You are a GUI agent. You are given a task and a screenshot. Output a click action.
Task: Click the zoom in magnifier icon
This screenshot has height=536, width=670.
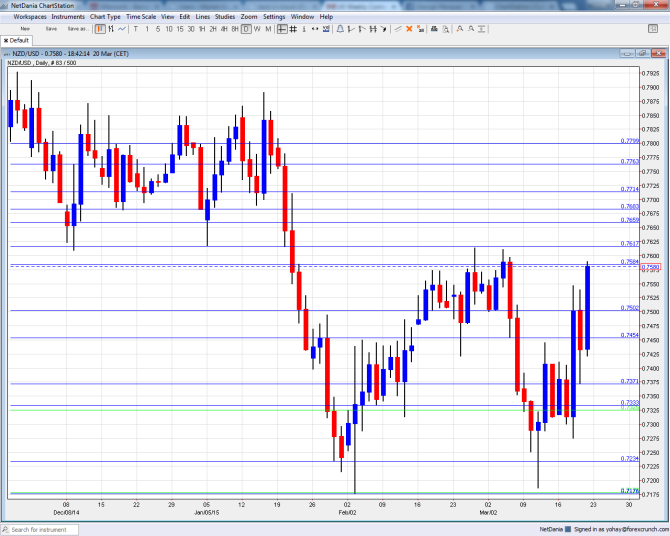(x=460, y=29)
